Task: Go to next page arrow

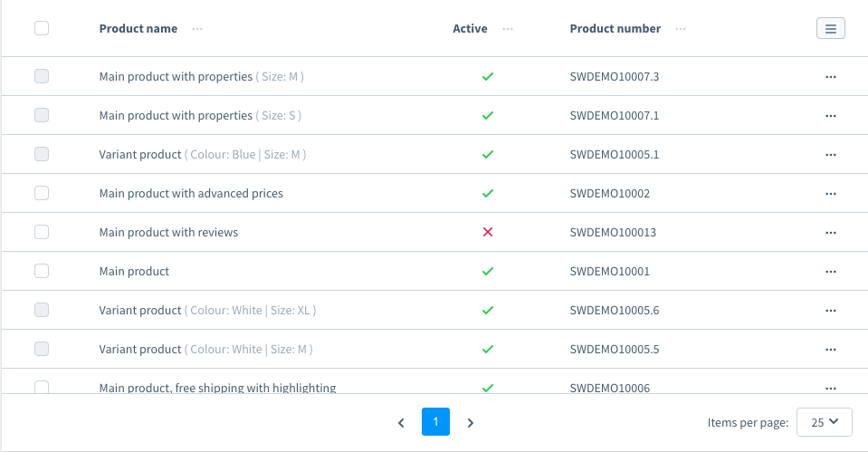Action: click(470, 423)
